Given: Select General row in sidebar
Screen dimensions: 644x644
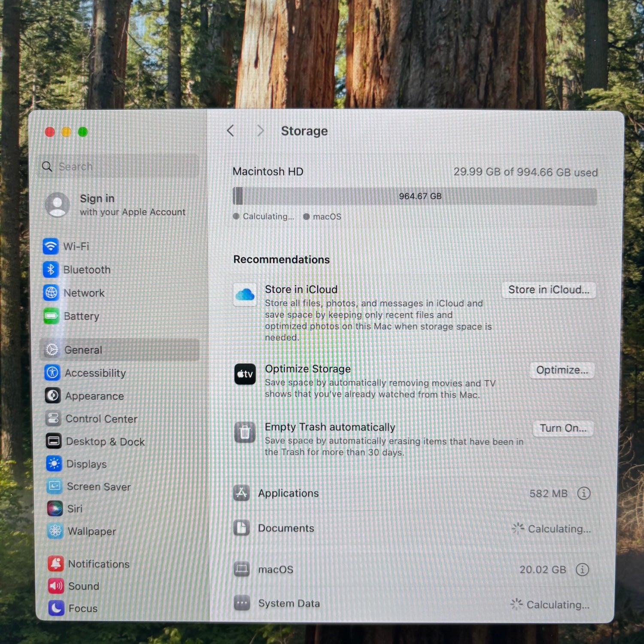Looking at the screenshot, I should point(119,350).
